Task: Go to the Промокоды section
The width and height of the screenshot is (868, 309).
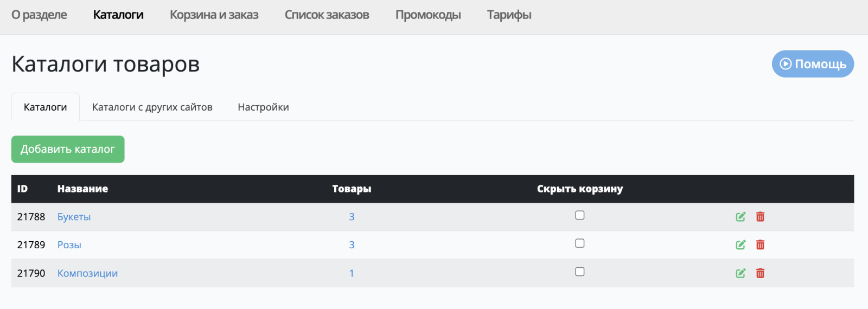Action: [x=428, y=15]
